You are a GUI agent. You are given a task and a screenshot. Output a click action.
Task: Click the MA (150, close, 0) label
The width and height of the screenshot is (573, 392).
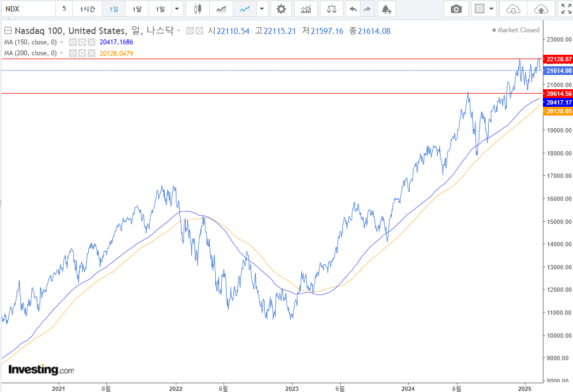pos(30,42)
